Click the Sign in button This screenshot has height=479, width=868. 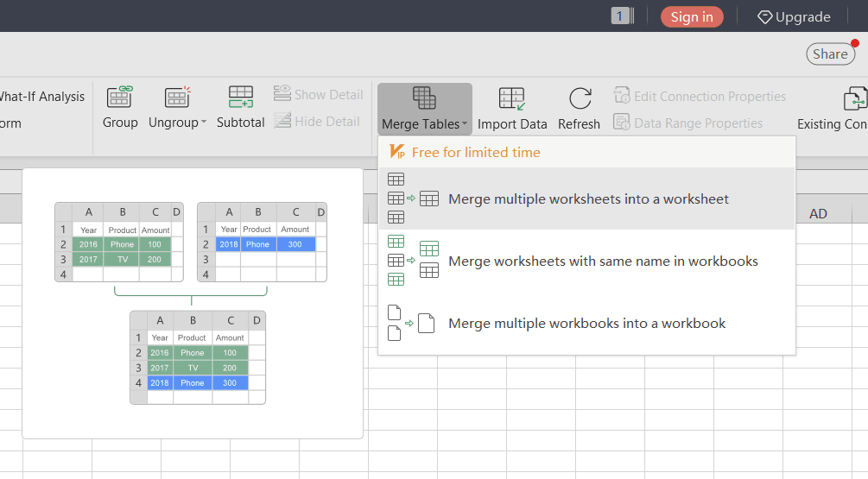click(691, 17)
